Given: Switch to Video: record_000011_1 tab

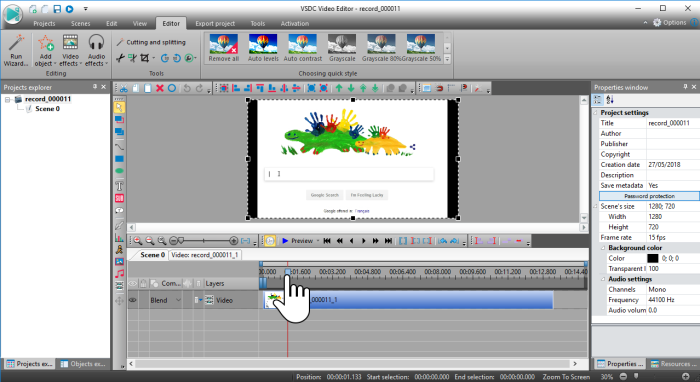Looking at the screenshot, I should [204, 255].
